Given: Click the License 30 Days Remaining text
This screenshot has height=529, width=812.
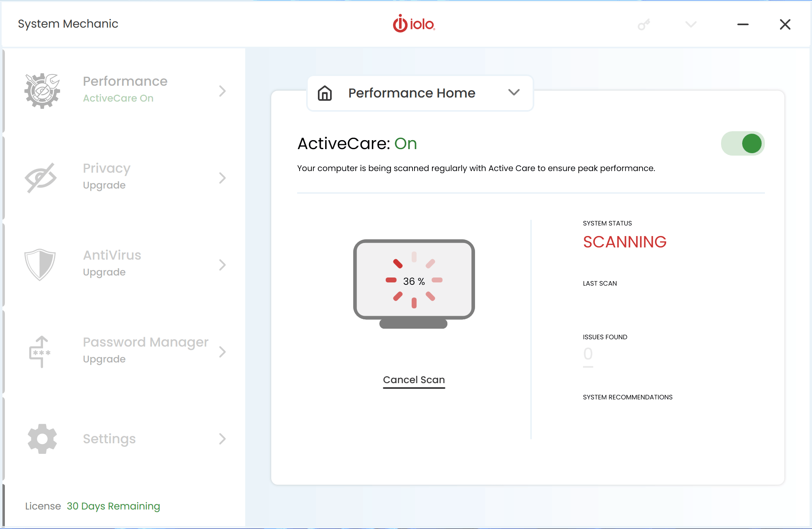Looking at the screenshot, I should click(x=92, y=505).
